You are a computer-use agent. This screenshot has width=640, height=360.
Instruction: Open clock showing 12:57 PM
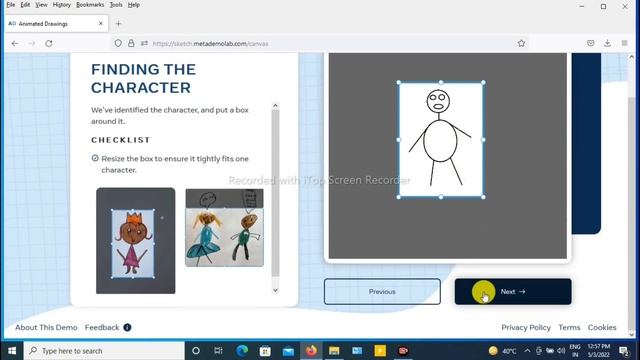[598, 351]
